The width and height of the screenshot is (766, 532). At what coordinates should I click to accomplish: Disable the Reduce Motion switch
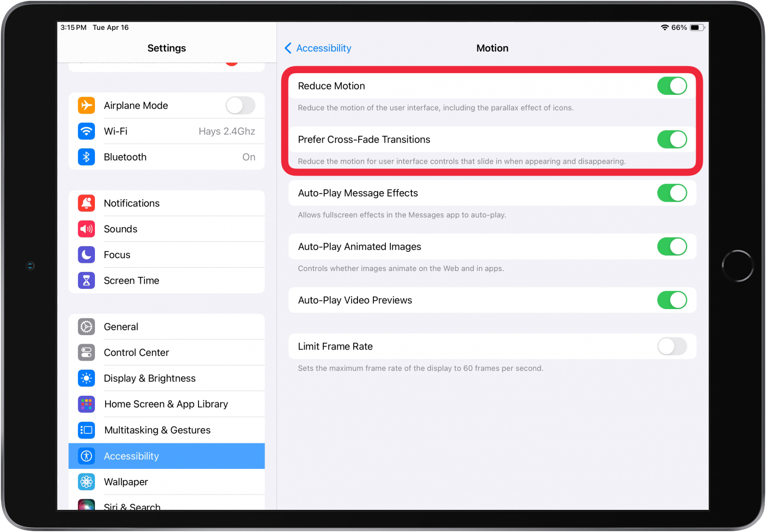[672, 86]
